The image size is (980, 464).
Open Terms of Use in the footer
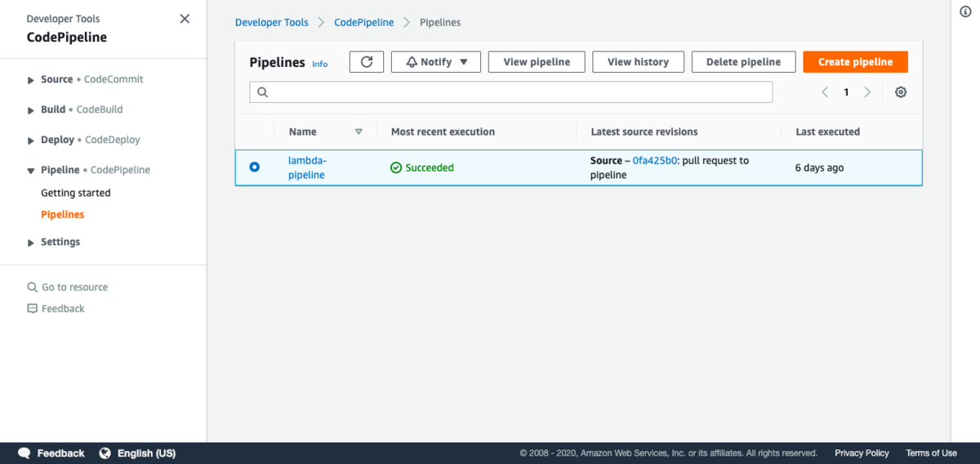pyautogui.click(x=931, y=453)
